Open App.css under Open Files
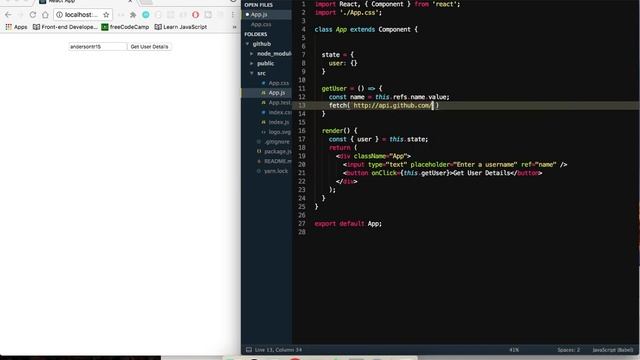Viewport: 640px width, 360px height. pyautogui.click(x=261, y=24)
